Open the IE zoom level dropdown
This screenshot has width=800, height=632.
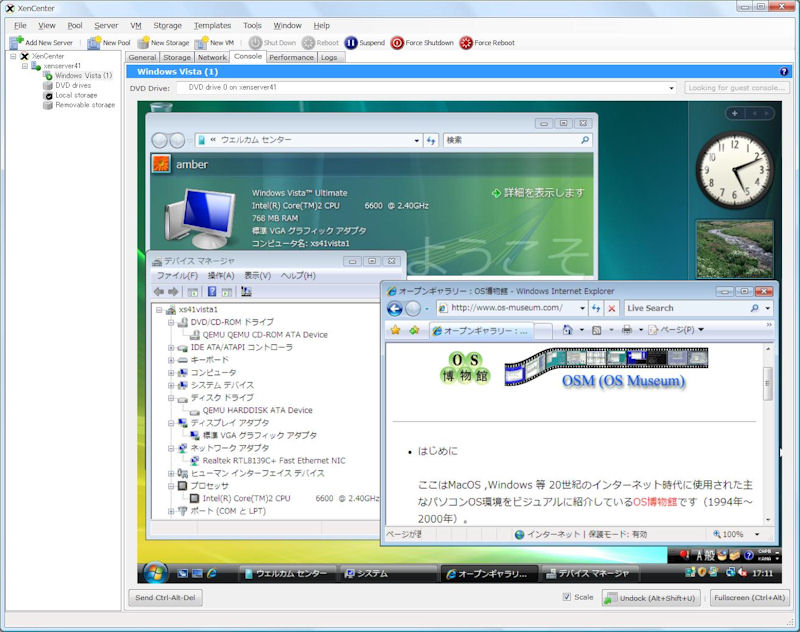coord(757,535)
